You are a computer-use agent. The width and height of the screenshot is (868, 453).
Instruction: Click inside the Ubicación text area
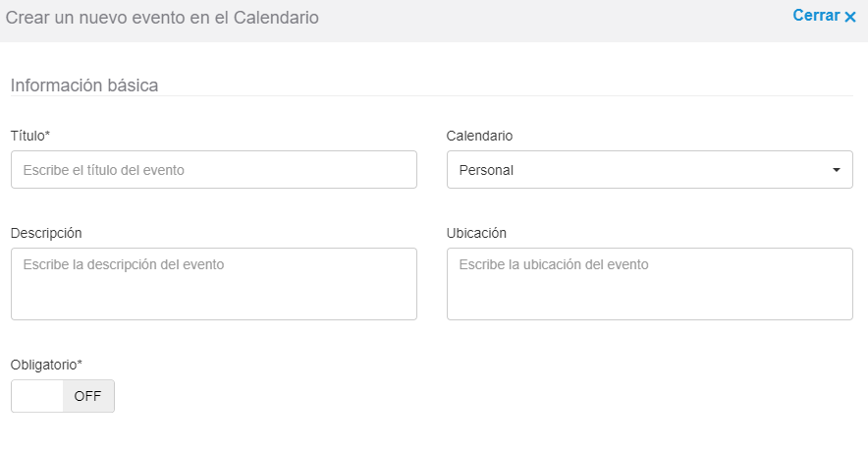(649, 284)
